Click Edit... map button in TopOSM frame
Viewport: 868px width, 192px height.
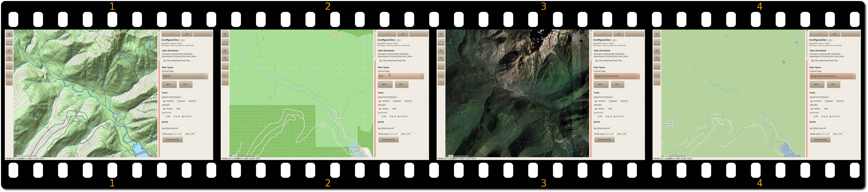pos(186,84)
